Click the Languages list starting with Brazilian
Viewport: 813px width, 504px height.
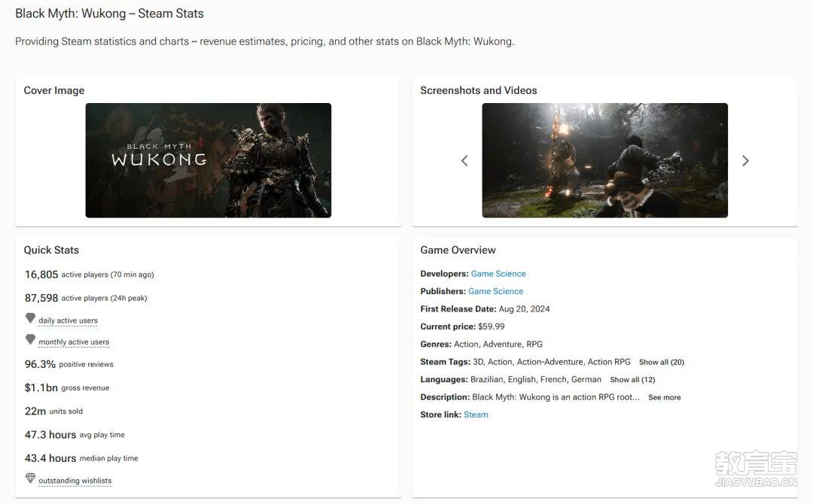click(x=536, y=379)
